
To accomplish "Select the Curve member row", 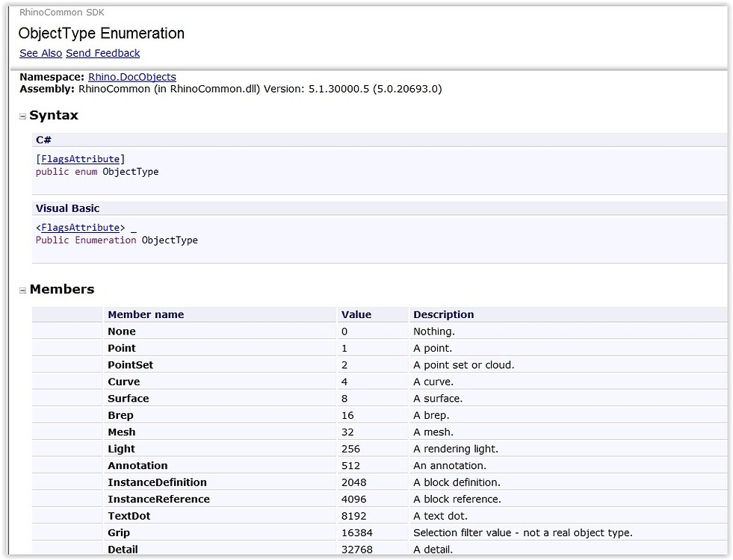I will pos(124,382).
